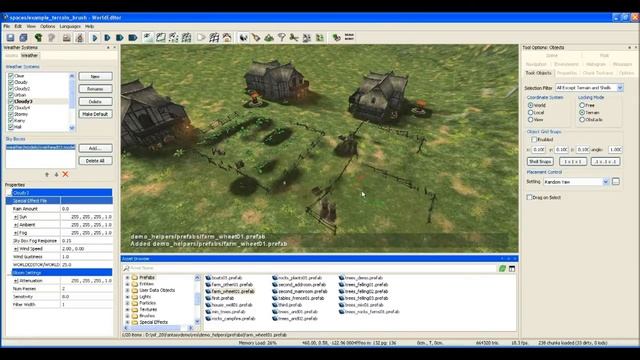Click the chunk outline square toolbar icon
Screen dimensions: 640x360
161,38
